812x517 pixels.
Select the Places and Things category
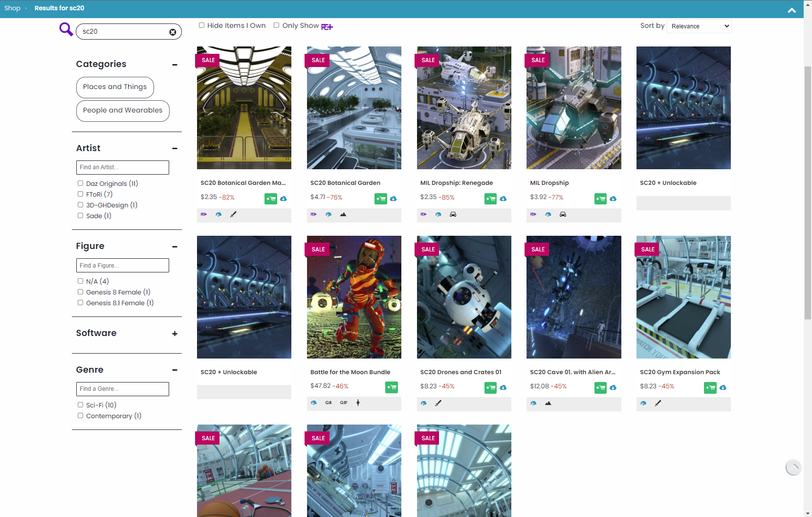pyautogui.click(x=115, y=87)
